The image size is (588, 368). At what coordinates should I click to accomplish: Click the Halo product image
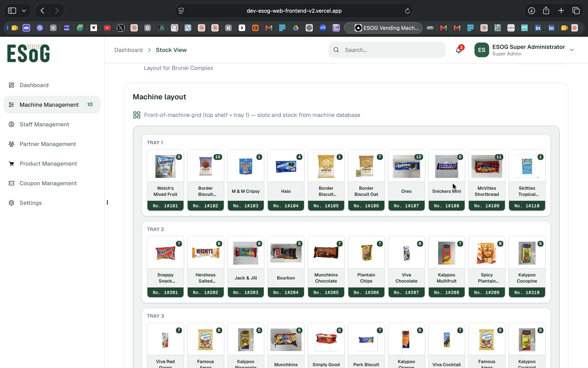(286, 166)
